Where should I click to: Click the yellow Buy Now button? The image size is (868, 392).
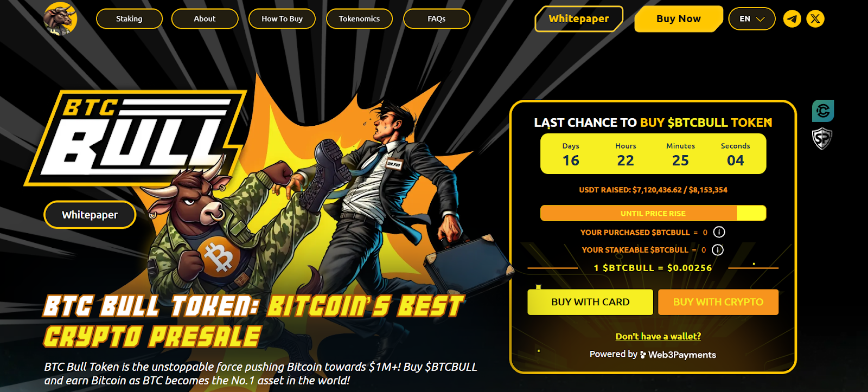click(679, 19)
